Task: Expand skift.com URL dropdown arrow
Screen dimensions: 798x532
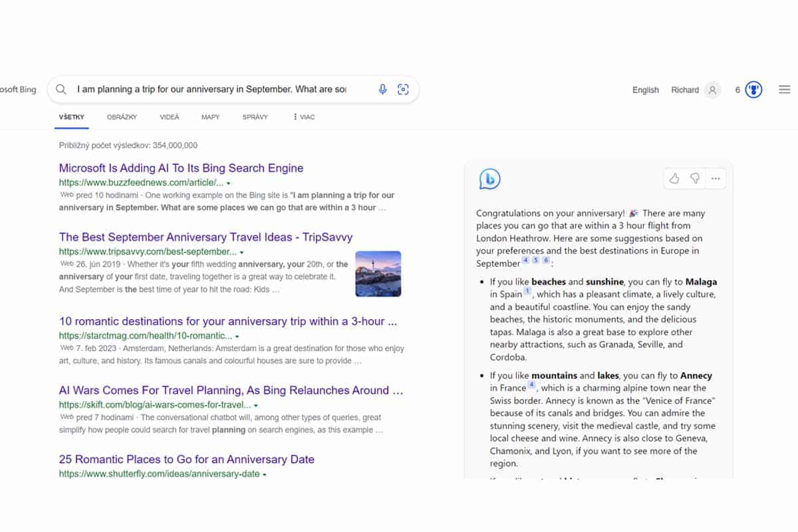Action: 256,406
